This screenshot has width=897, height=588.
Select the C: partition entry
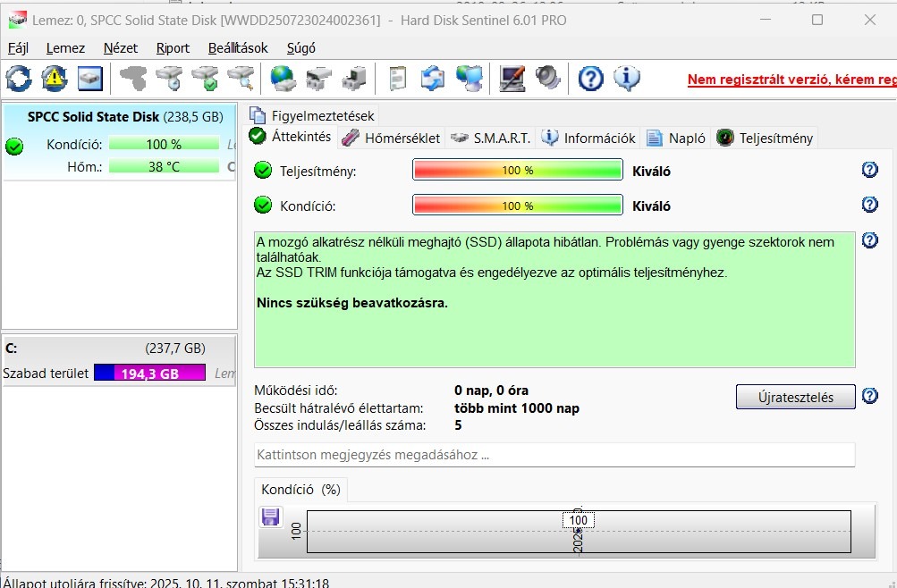[x=119, y=361]
